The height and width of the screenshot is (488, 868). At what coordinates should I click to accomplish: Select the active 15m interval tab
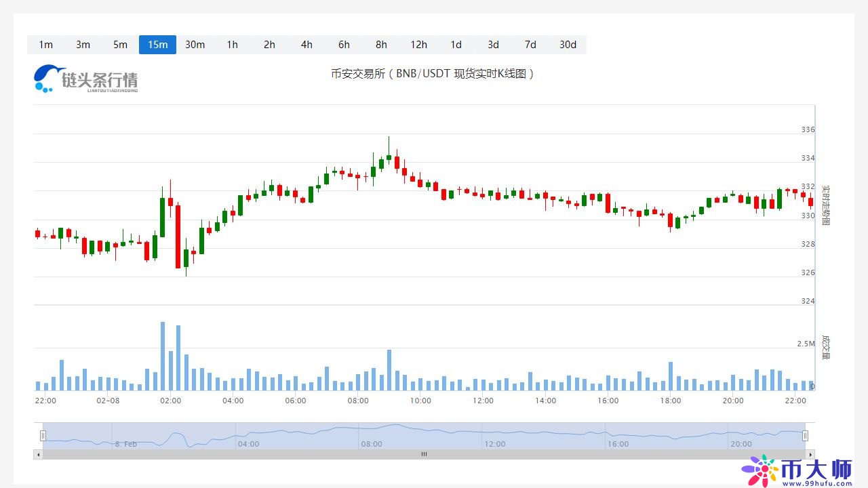point(157,45)
